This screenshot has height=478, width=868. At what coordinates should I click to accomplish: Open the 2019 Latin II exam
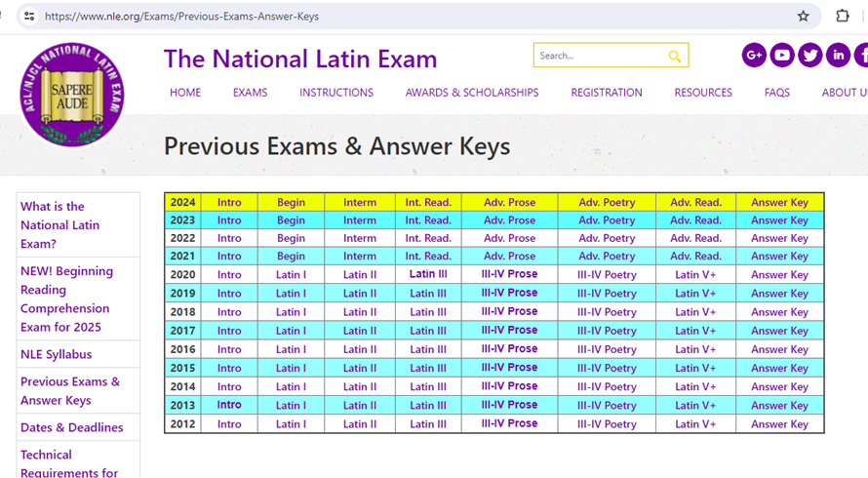click(359, 294)
